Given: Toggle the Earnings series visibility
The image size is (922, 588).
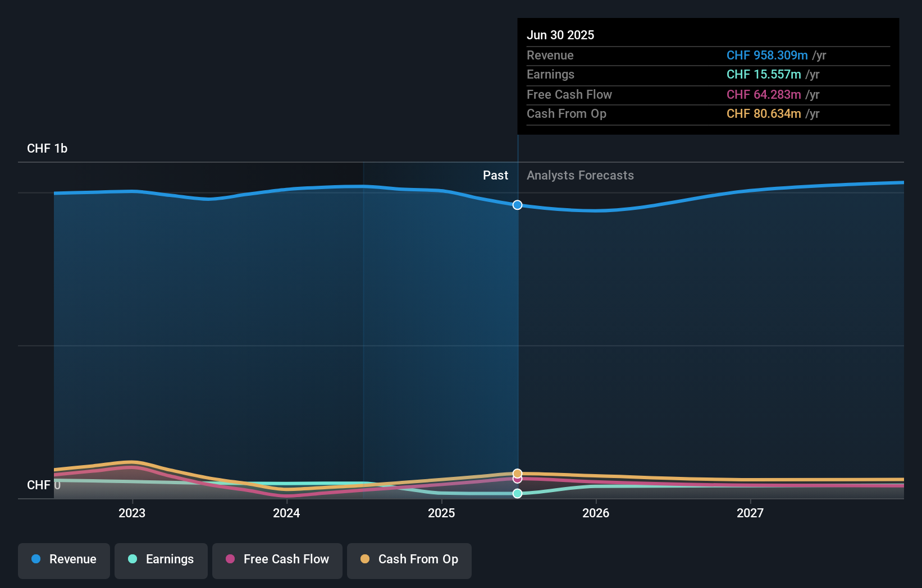Looking at the screenshot, I should pos(161,561).
